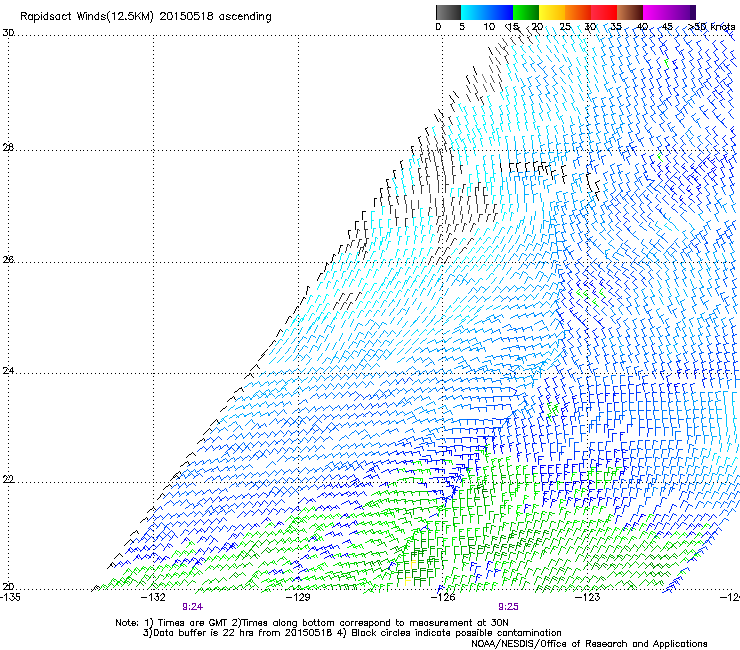Select the brown segment of the speed legend

click(x=630, y=12)
